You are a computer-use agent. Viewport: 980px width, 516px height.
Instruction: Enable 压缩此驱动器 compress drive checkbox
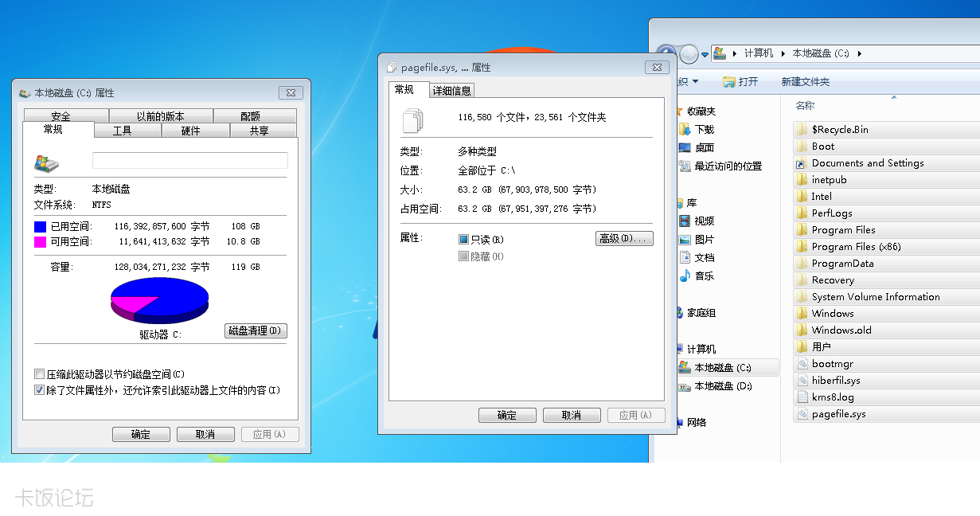[x=40, y=374]
